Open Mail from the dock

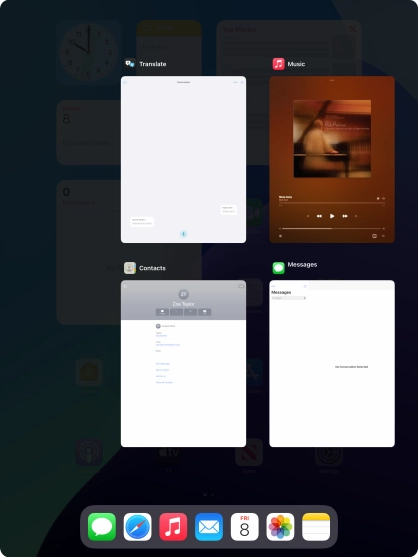[209, 526]
